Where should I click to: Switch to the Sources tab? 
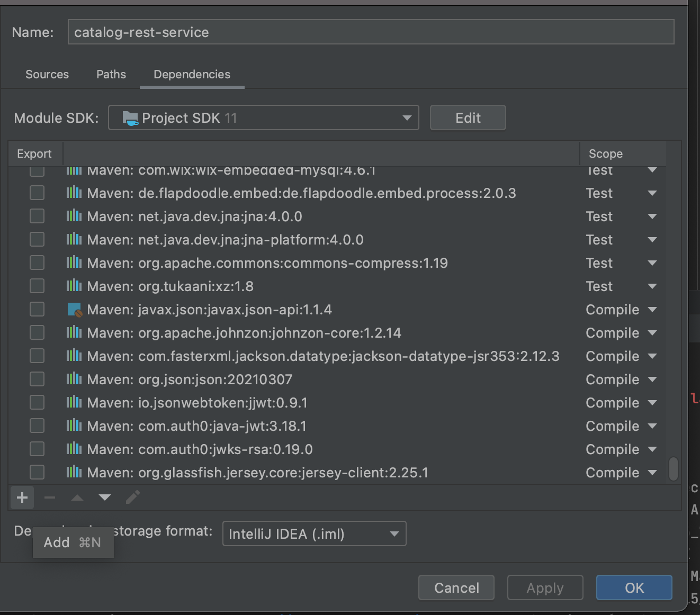pos(47,75)
